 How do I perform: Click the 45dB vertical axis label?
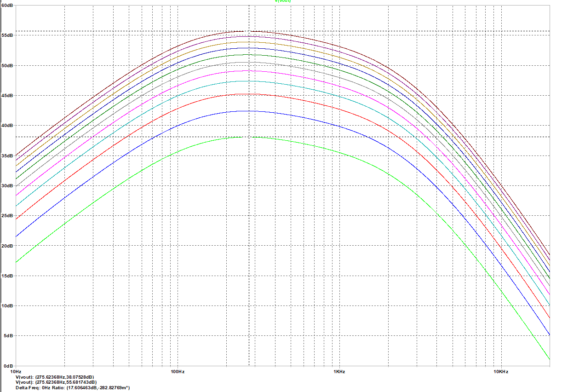[x=7, y=95]
